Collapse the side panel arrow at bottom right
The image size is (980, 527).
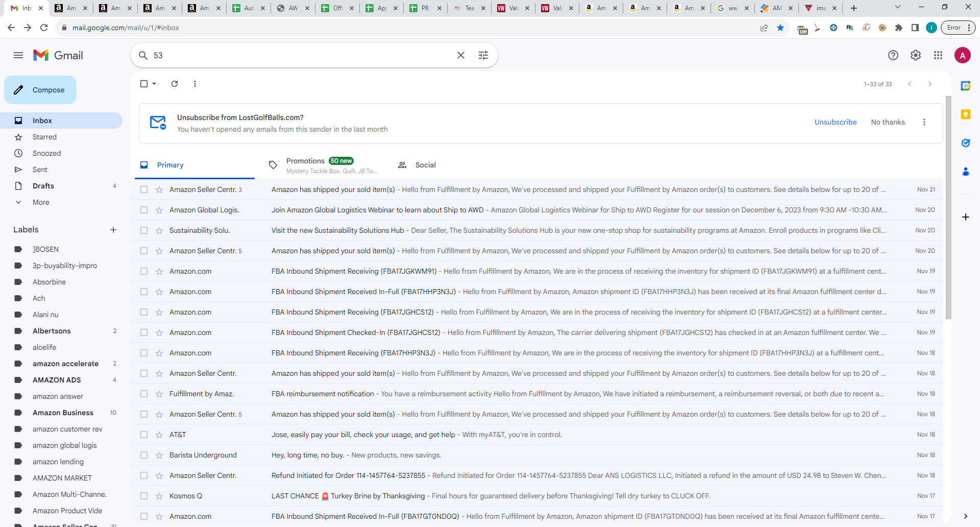tap(966, 516)
